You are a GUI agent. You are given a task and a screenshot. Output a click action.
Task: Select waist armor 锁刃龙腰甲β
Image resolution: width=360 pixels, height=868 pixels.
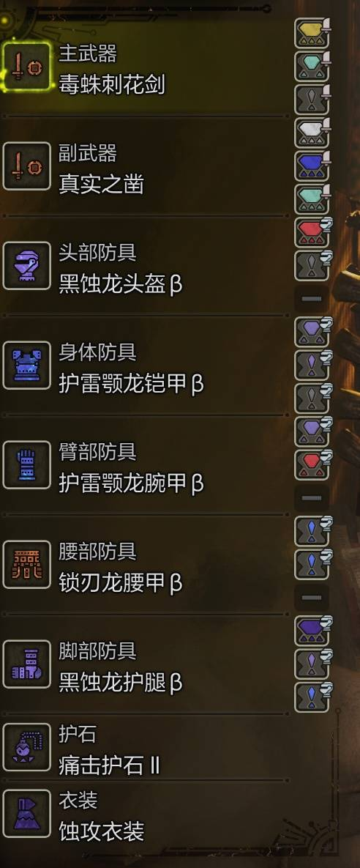coord(121,583)
